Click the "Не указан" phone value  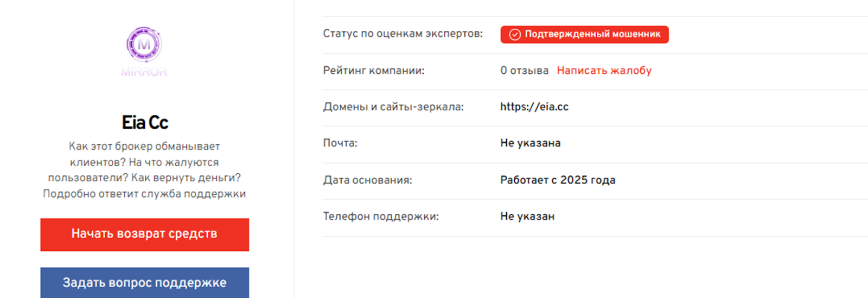[527, 217]
